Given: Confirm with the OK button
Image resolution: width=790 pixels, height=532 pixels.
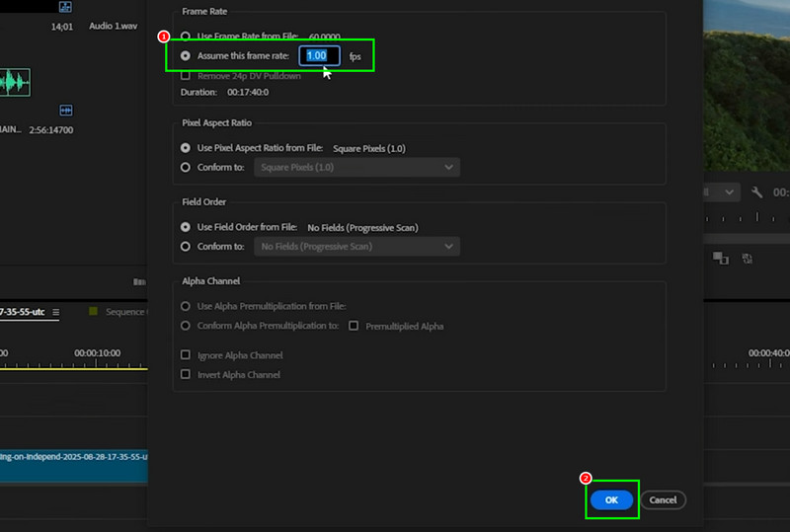Looking at the screenshot, I should (611, 499).
